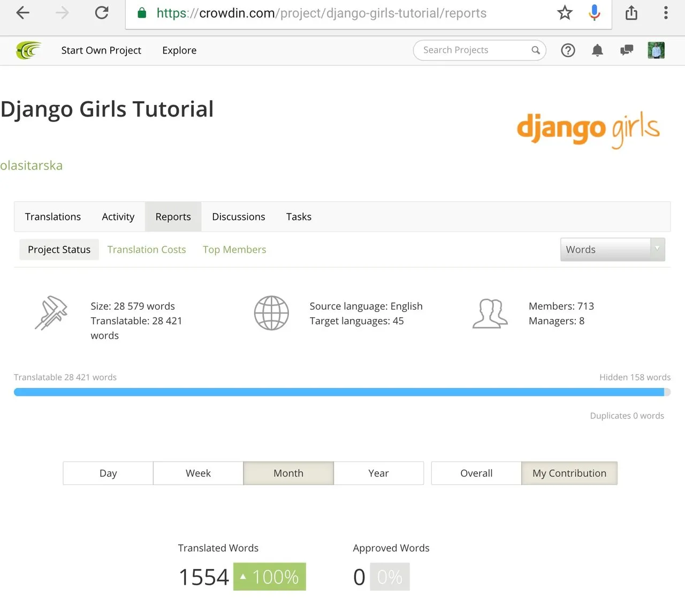
Task: Select the Project Status sub-tab
Action: pyautogui.click(x=59, y=249)
